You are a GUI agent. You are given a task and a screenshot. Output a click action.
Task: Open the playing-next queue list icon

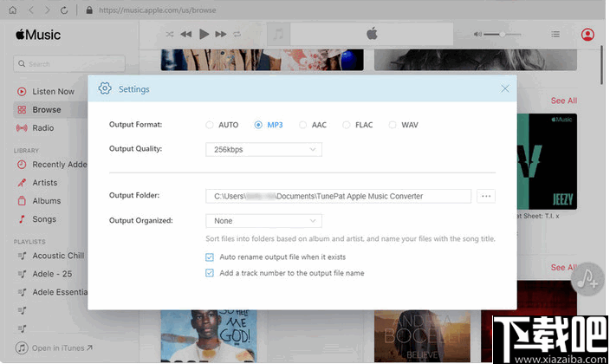555,35
